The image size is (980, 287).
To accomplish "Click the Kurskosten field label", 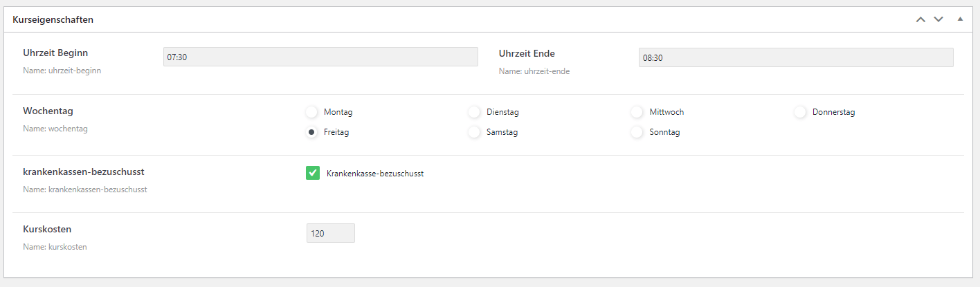I will [47, 228].
